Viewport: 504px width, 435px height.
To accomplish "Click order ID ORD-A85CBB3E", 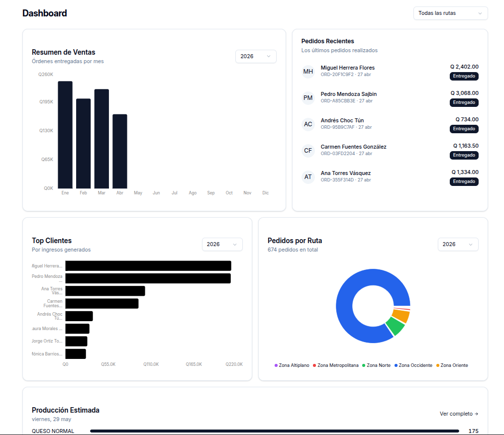I will [338, 101].
